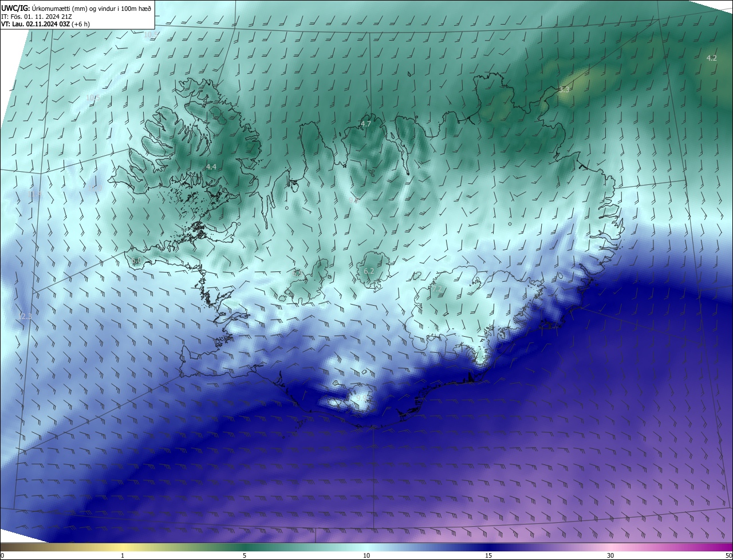Viewport: 733px width, 560px height.
Task: Click the initial time line 'IT: Fös. 01. 11. 2024 21Z'
Action: pyautogui.click(x=36, y=16)
